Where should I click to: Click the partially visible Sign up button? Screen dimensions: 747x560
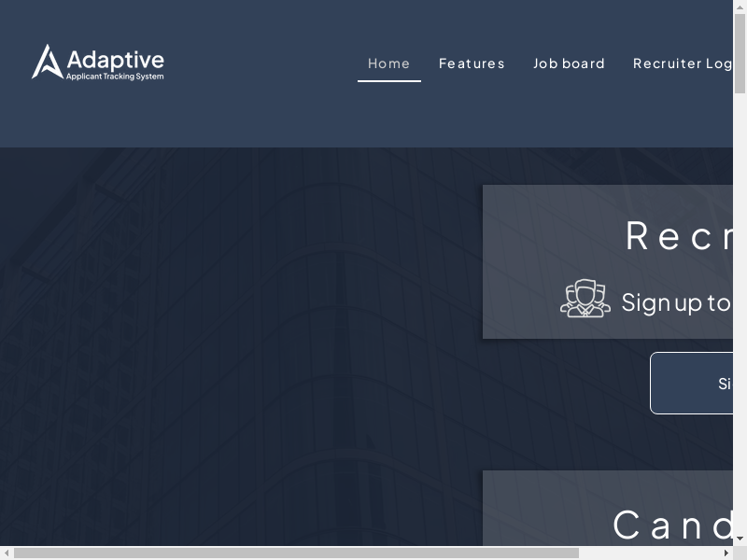click(692, 383)
